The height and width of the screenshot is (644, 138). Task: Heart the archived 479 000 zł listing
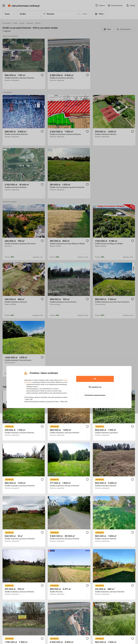point(42,427)
